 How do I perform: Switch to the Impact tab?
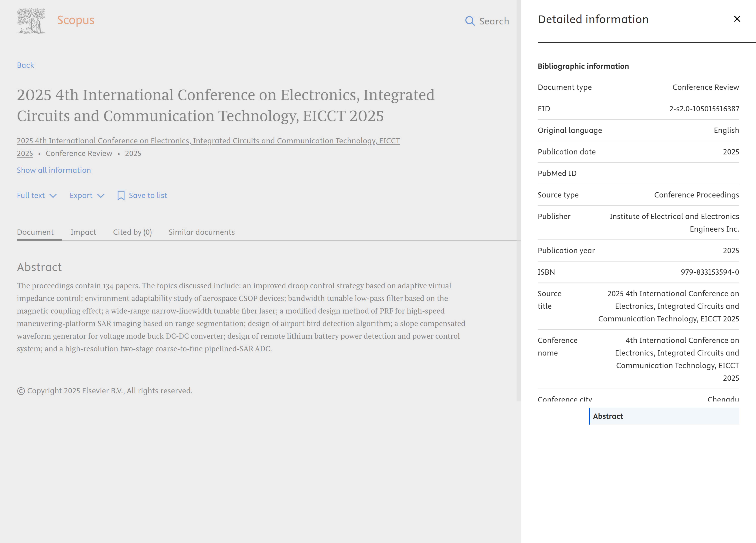83,232
